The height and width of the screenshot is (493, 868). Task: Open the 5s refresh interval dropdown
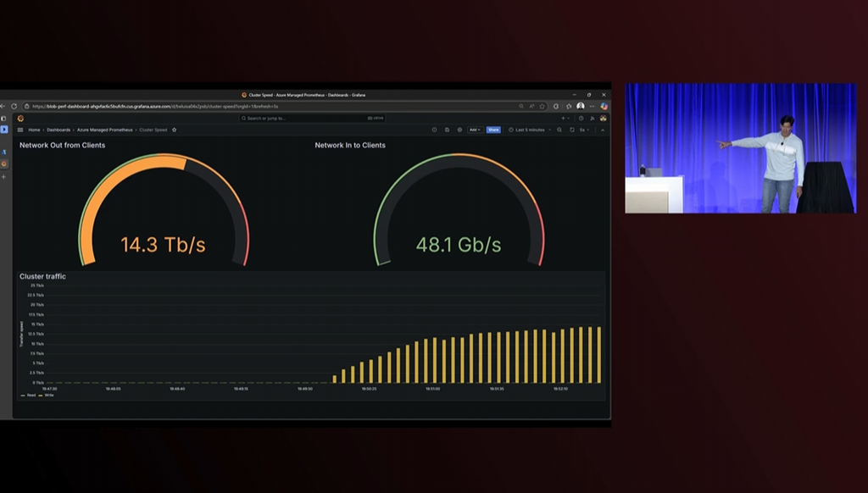[584, 130]
